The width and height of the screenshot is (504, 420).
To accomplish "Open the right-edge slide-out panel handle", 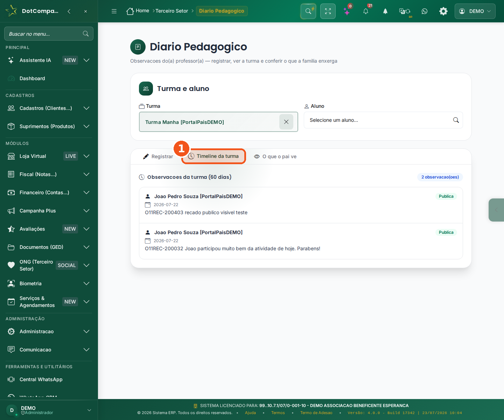I will [496, 210].
